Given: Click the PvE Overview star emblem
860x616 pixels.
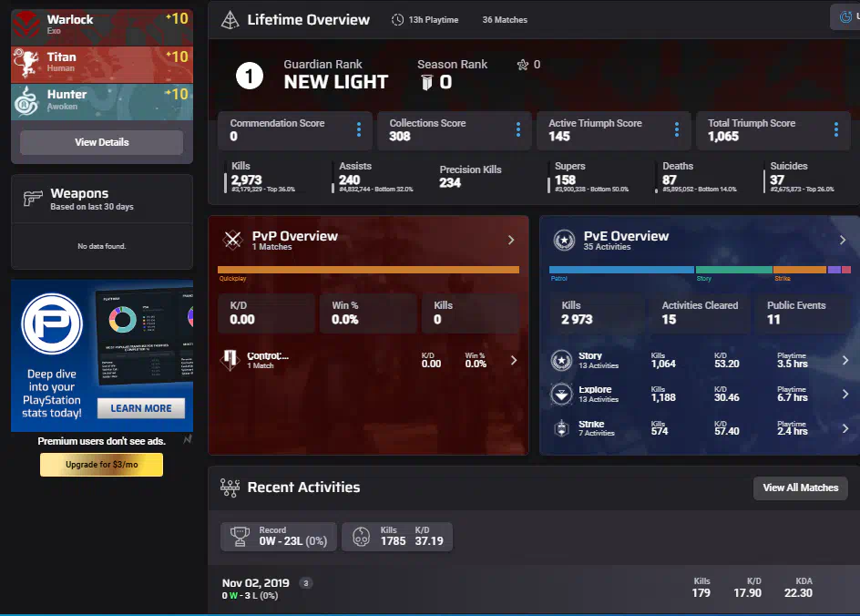Looking at the screenshot, I should 564,241.
